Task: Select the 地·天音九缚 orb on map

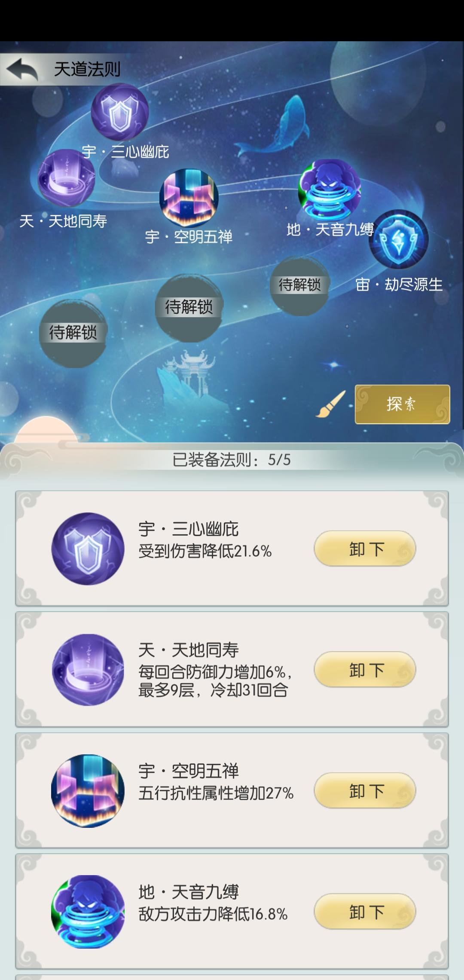Action: 330,190
